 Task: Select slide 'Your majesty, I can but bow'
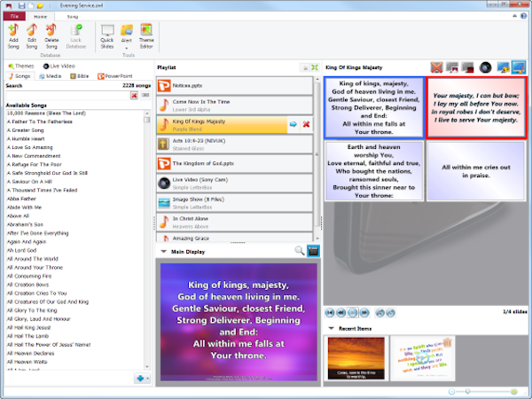476,107
